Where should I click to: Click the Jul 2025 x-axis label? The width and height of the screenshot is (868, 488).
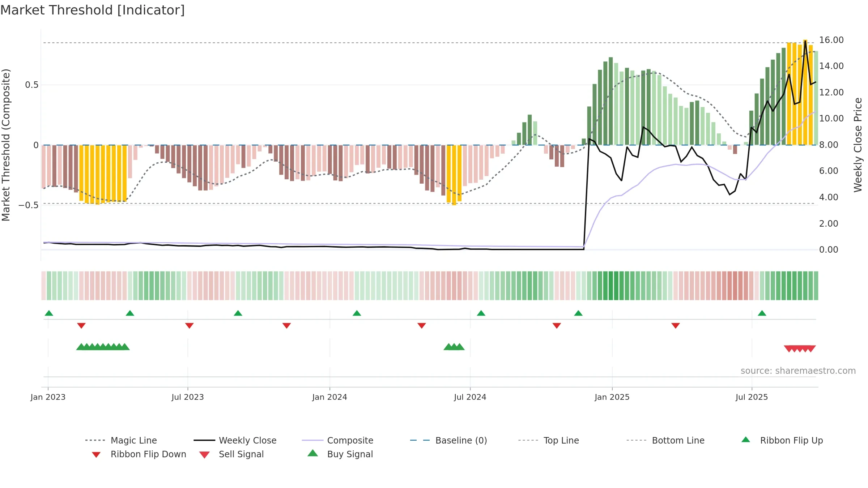(752, 397)
